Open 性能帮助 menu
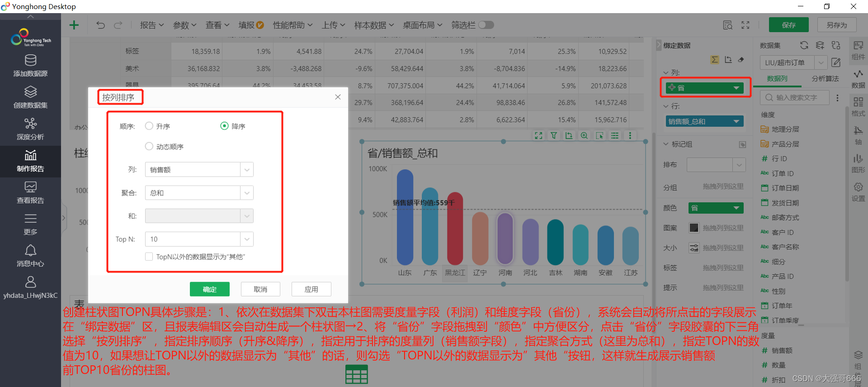 [x=293, y=25]
